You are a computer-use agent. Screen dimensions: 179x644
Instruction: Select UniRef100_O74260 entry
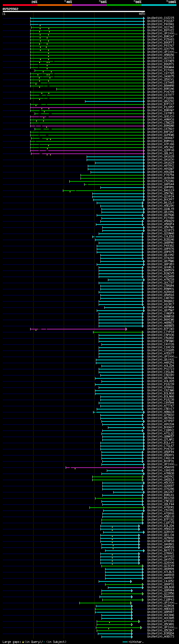[x=161, y=258]
